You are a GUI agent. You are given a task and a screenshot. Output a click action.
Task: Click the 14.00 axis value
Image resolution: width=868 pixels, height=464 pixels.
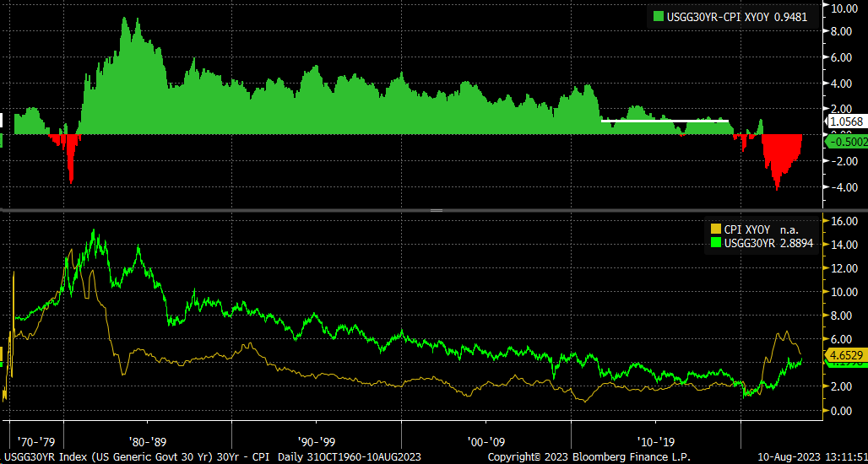click(x=845, y=245)
